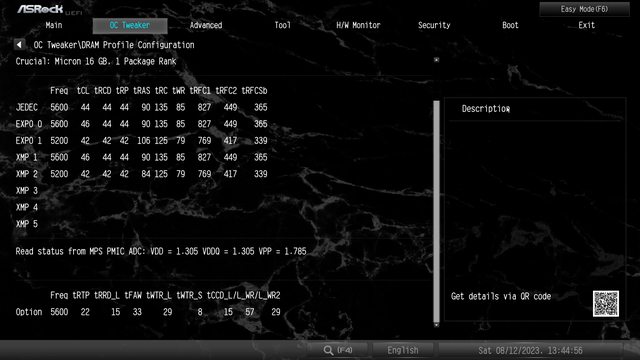Click the scrollbar up arrow
Screen dimensions: 640x360
[x=436, y=60]
